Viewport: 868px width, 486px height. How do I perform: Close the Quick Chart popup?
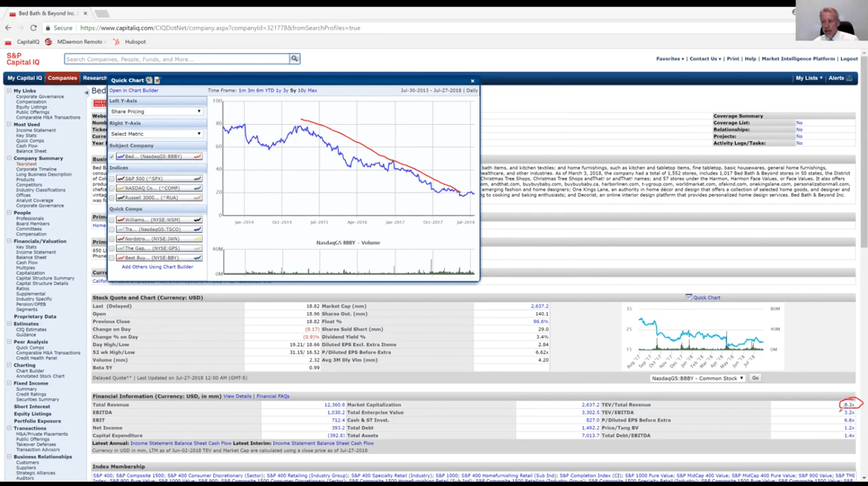[x=472, y=81]
